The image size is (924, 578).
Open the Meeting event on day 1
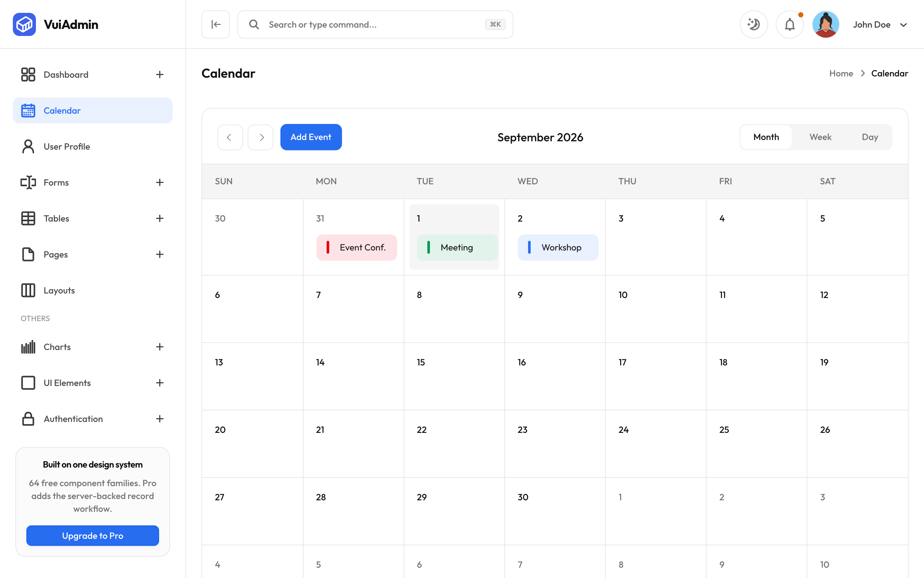[x=457, y=247]
